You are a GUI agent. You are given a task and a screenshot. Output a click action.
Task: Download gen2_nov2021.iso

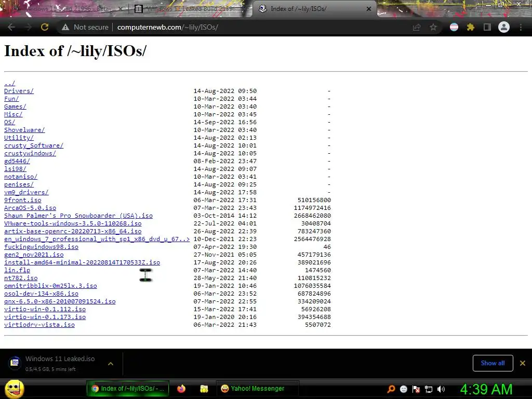(x=34, y=255)
